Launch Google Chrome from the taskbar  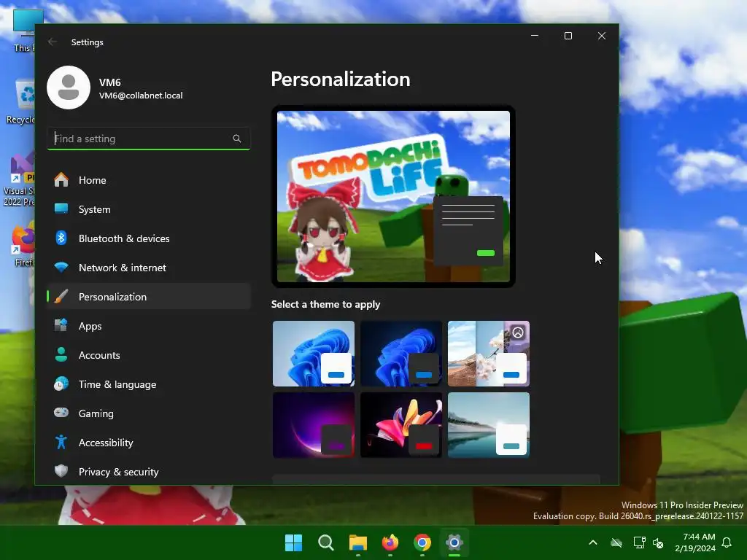coord(422,542)
